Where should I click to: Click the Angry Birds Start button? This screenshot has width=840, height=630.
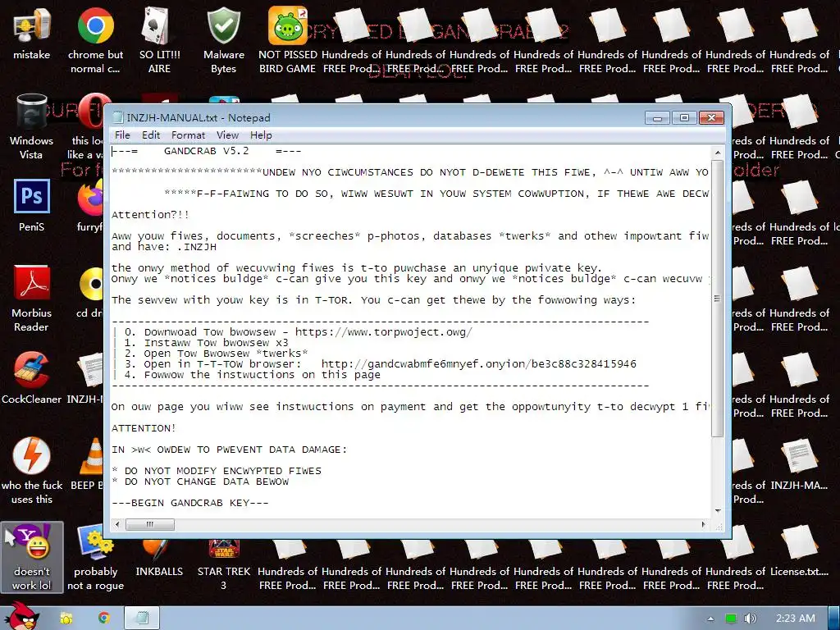[x=21, y=615]
